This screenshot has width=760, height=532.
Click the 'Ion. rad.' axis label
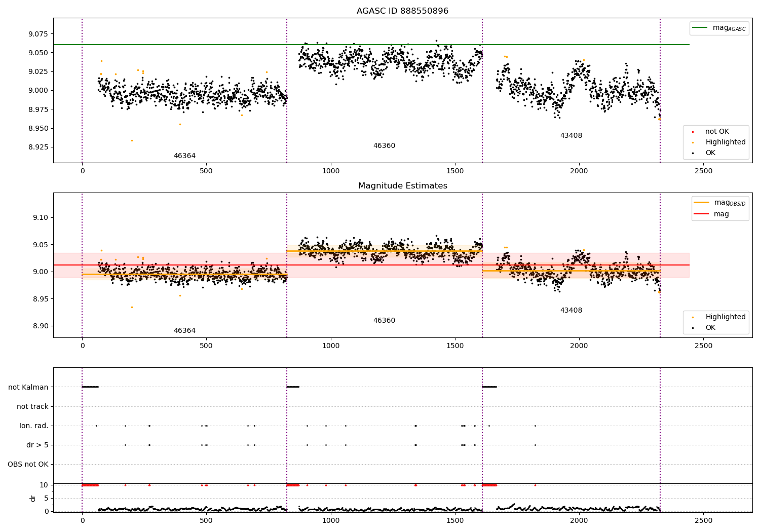34,426
